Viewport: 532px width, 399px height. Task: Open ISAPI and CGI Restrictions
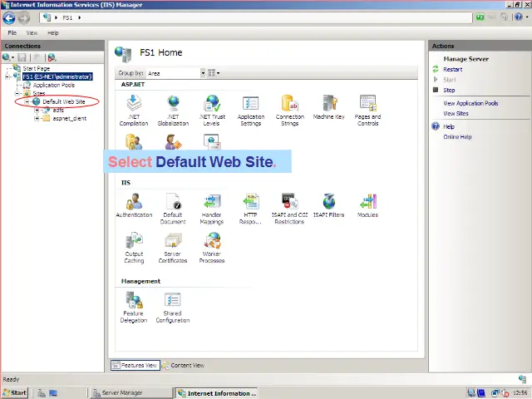289,209
